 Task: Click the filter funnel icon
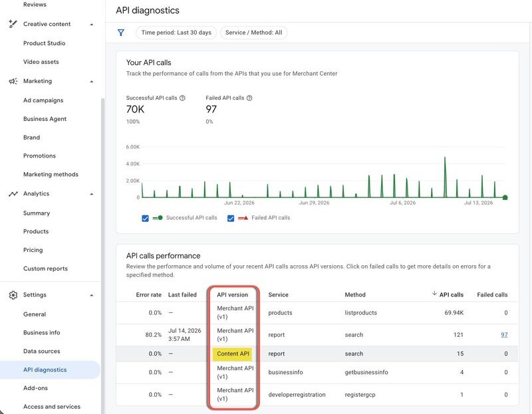tap(121, 33)
